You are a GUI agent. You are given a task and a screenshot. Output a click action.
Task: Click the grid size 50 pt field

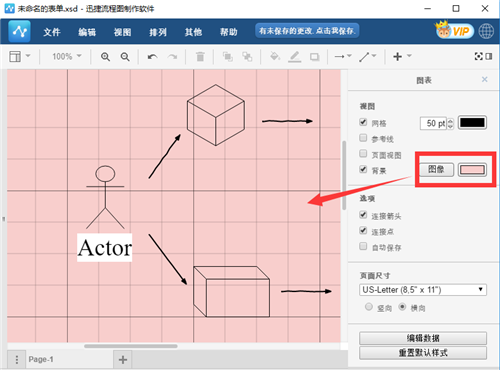[x=433, y=123]
